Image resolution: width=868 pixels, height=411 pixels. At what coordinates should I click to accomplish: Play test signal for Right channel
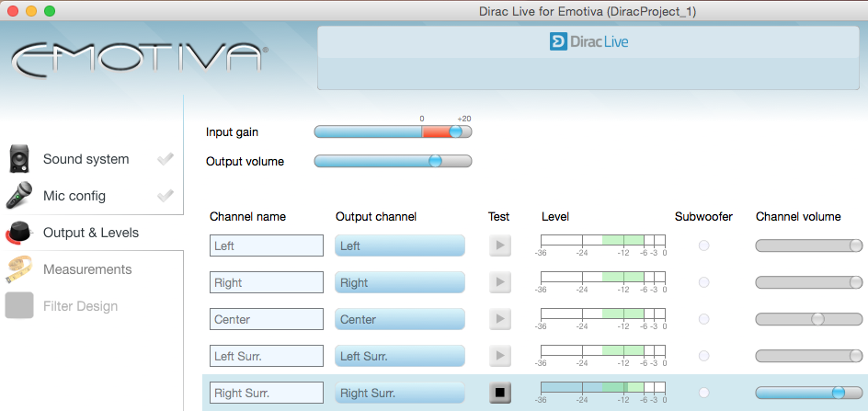[500, 282]
